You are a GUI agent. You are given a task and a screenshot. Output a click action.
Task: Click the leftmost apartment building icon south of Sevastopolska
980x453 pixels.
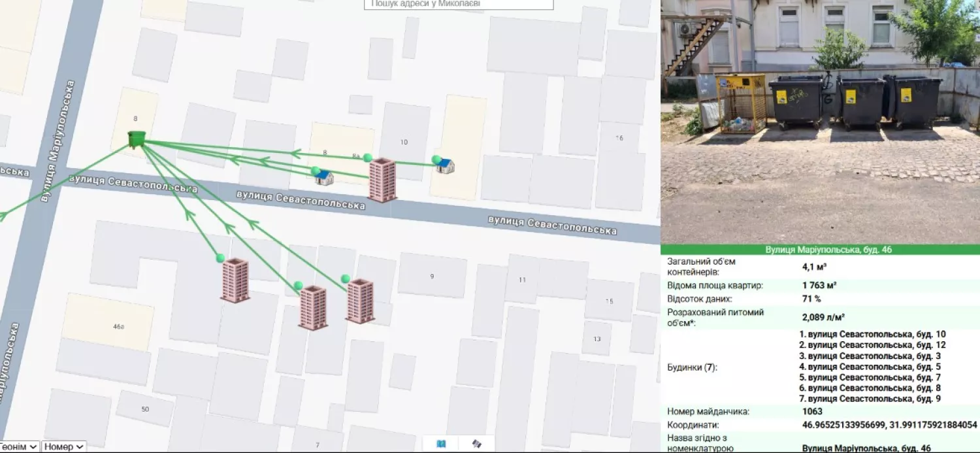[x=235, y=280]
